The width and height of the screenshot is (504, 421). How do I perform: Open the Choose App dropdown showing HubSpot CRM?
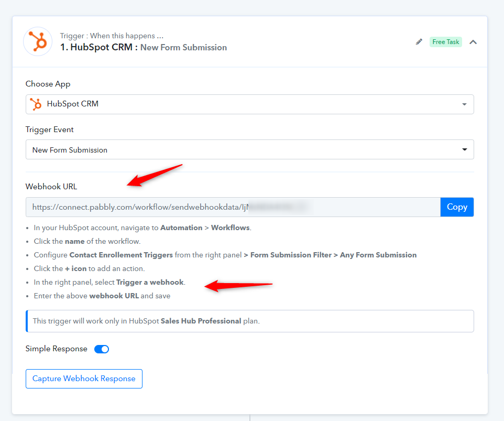point(250,104)
